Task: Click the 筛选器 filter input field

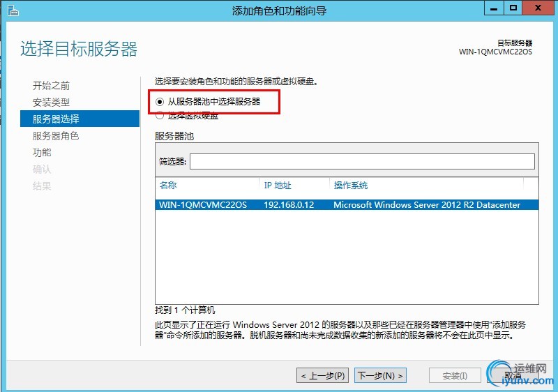Action: coord(362,162)
